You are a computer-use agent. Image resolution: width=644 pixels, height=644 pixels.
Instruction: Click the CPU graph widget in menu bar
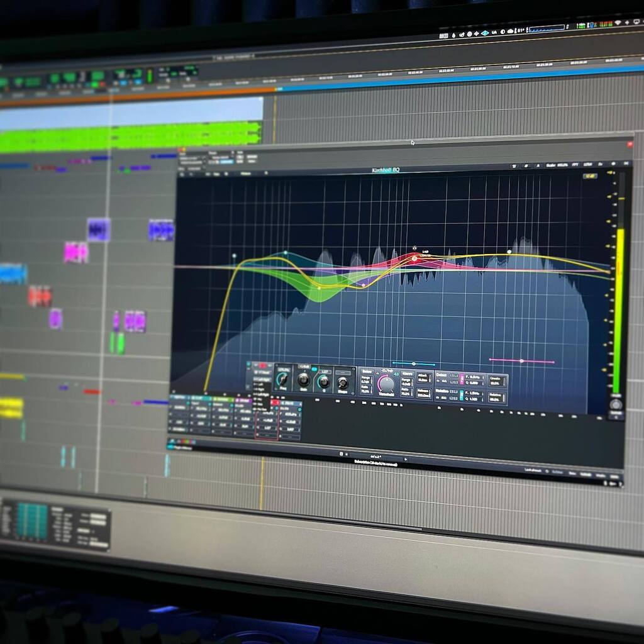(x=547, y=29)
